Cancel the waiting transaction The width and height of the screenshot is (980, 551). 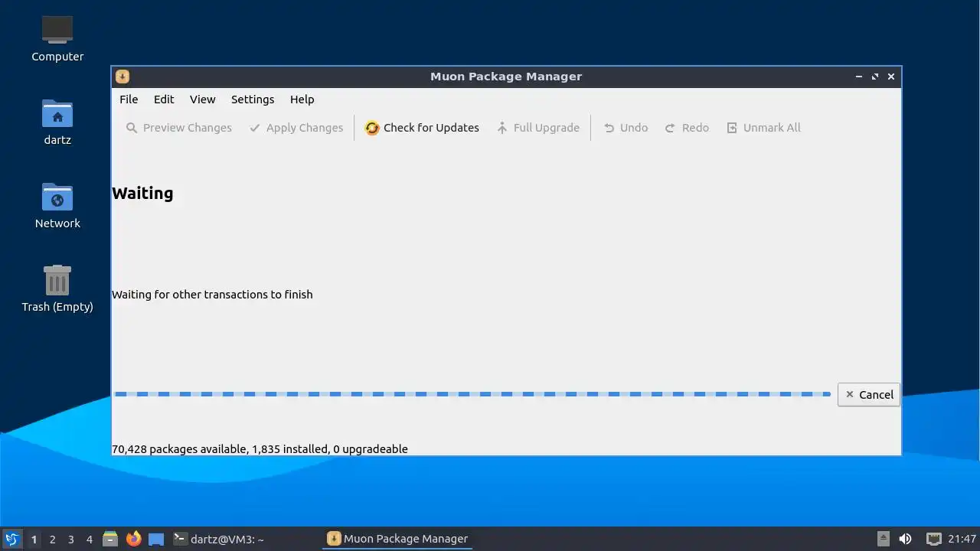(x=869, y=395)
